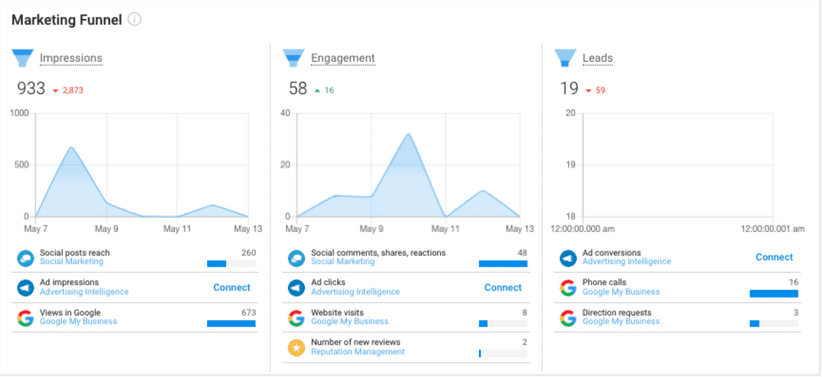The image size is (822, 377).
Task: Click the Impressions funnel icon
Action: [x=23, y=58]
